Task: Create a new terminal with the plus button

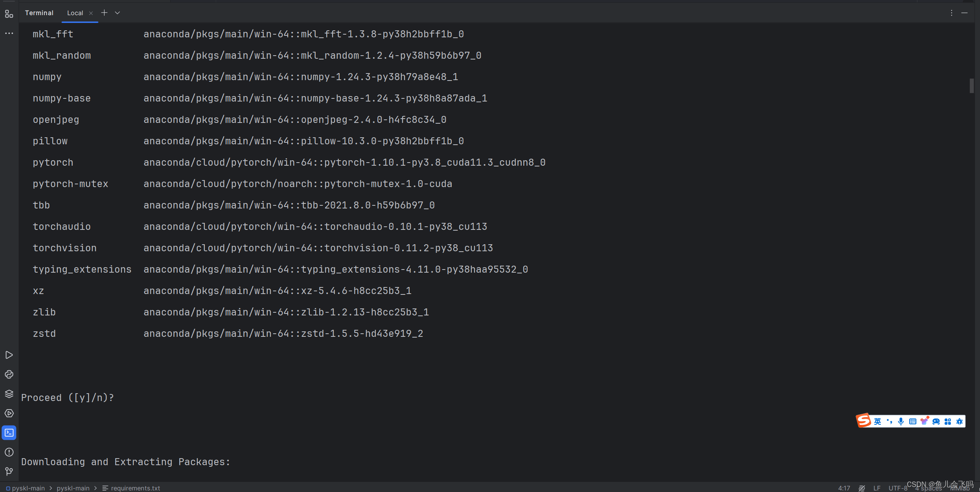Action: pos(105,12)
